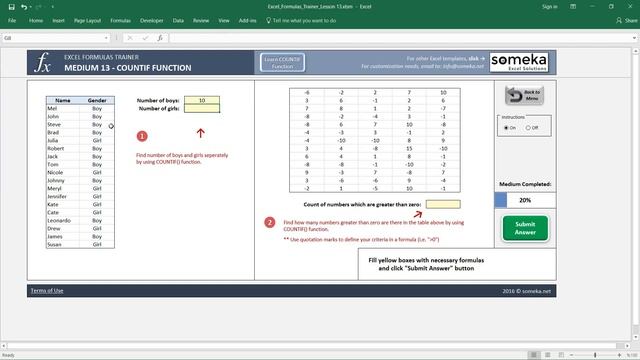Open the Data tab
This screenshot has width=640, height=360.
point(178,20)
